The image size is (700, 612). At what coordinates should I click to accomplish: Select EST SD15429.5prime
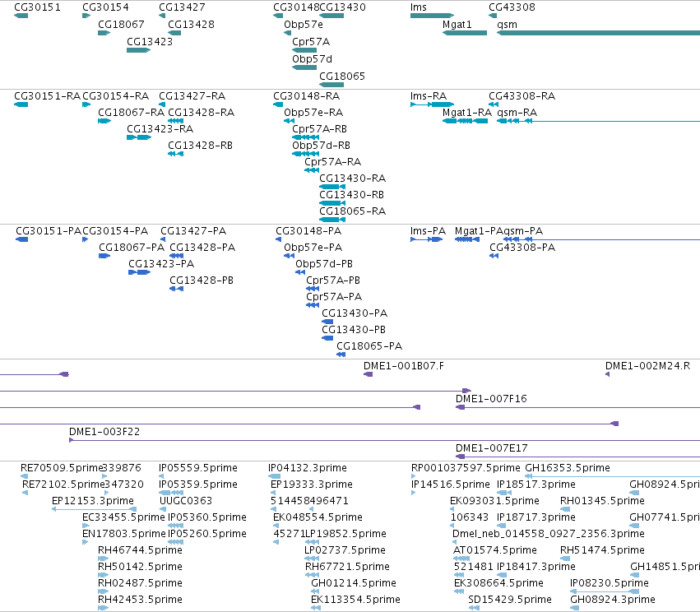[474, 608]
